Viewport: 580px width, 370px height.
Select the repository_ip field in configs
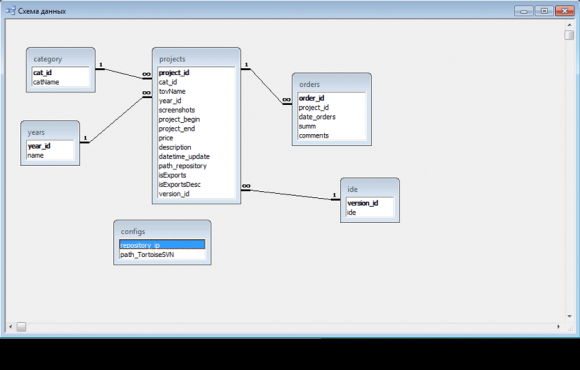coord(162,245)
